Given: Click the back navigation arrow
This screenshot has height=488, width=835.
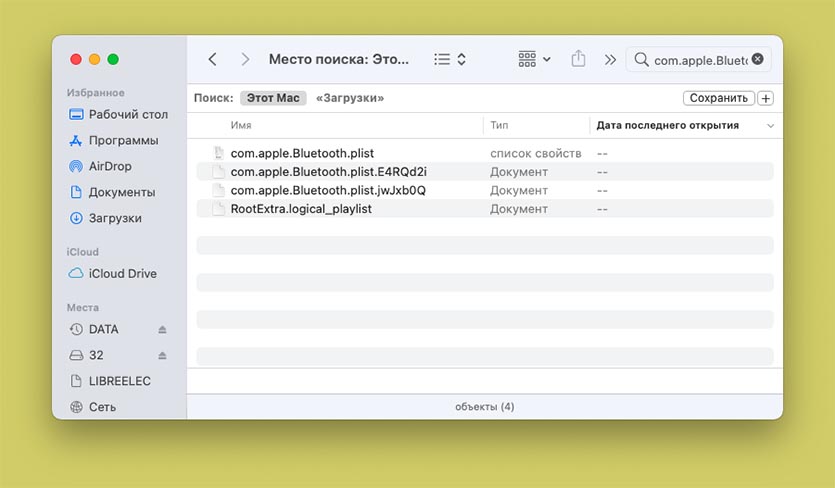Looking at the screenshot, I should tap(212, 60).
